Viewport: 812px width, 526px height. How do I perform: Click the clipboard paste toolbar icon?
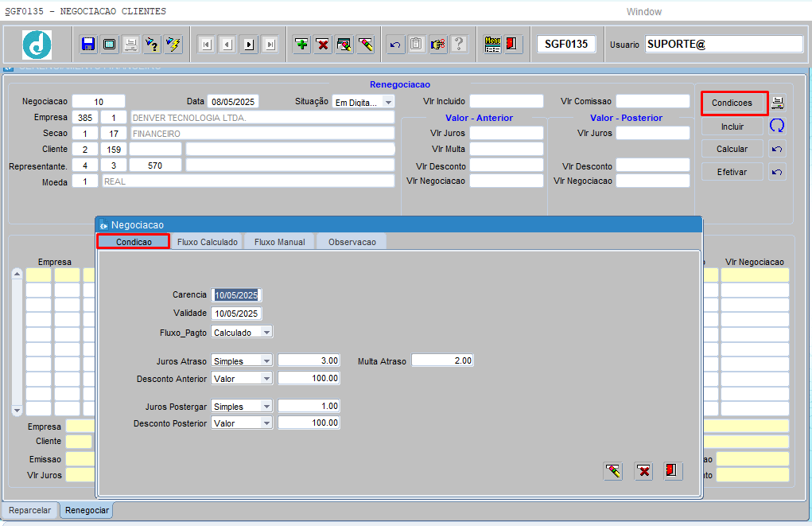pos(417,44)
